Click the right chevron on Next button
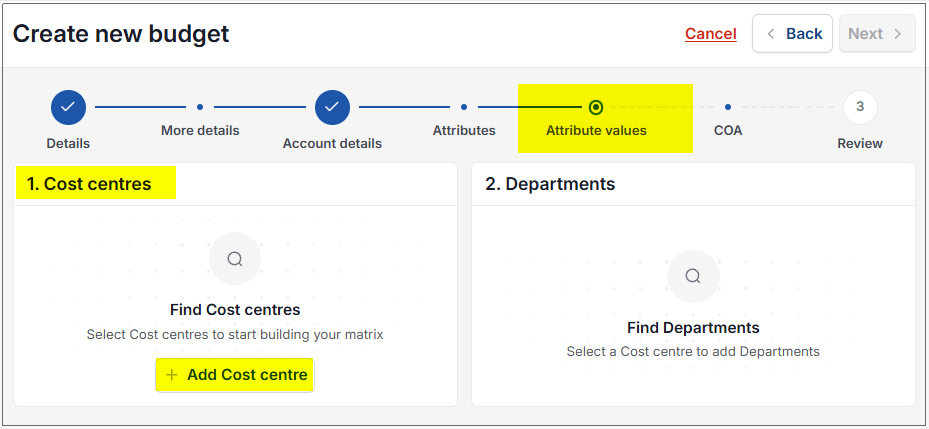Screen dimensions: 929x429 [898, 34]
